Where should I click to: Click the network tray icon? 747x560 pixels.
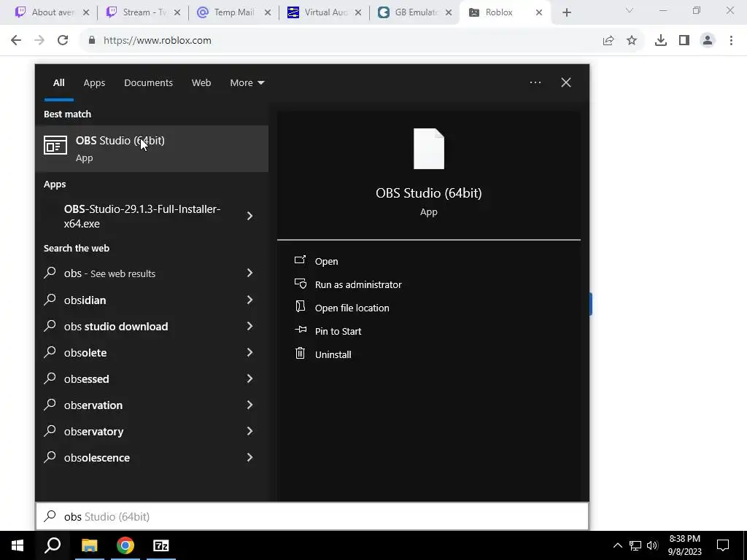tap(635, 545)
